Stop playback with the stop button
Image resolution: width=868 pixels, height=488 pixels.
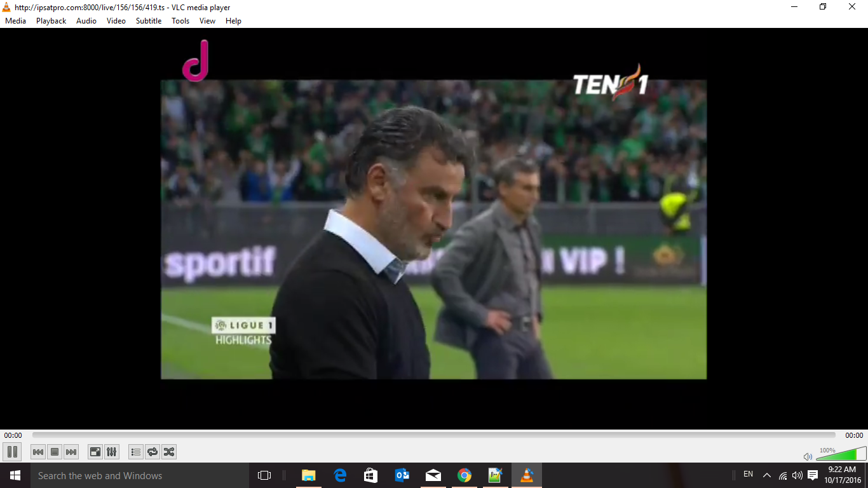point(55,452)
